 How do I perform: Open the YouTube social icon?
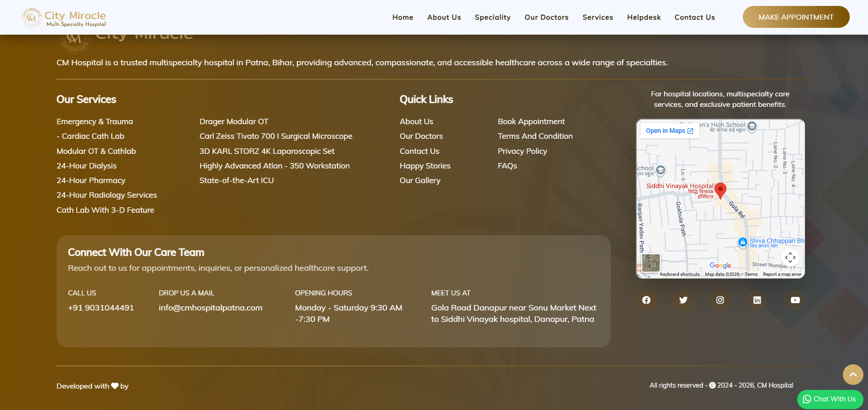point(795,300)
